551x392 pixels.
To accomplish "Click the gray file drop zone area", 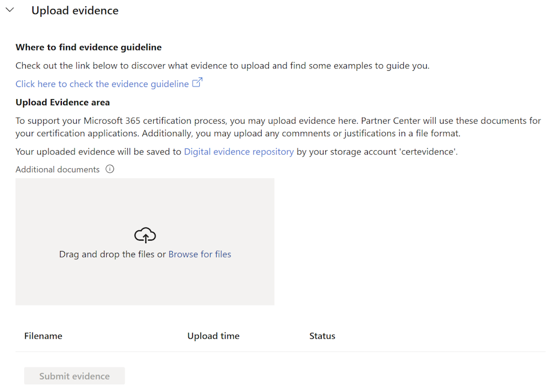I will tap(145, 282).
